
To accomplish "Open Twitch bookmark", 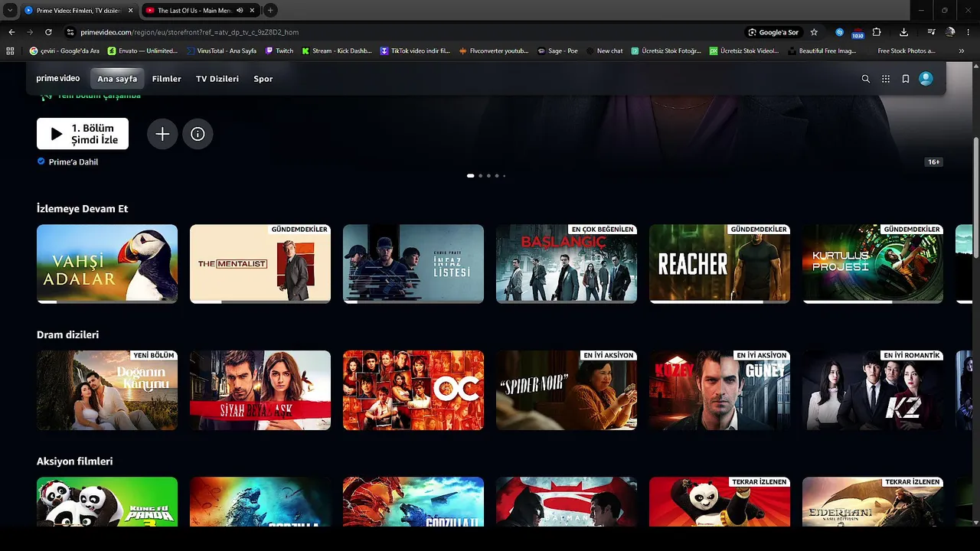I will (279, 51).
